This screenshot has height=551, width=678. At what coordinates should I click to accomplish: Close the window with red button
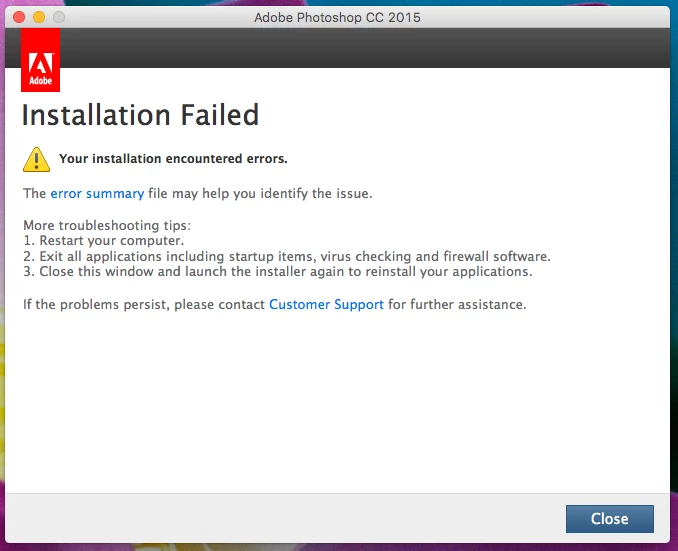[19, 17]
